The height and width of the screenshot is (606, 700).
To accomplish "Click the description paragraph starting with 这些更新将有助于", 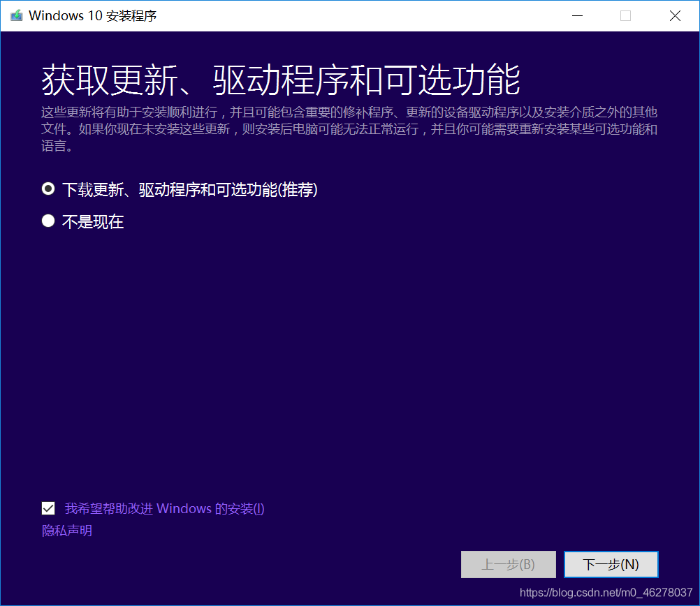I will click(x=349, y=129).
